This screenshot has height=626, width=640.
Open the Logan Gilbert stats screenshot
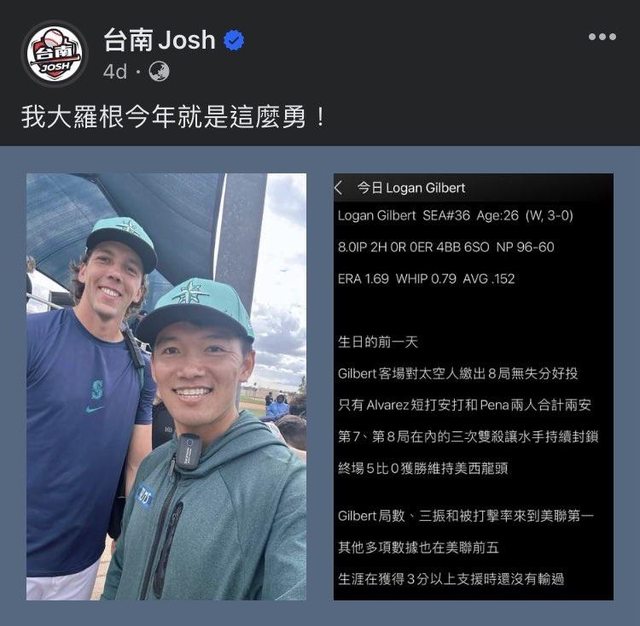[473, 386]
